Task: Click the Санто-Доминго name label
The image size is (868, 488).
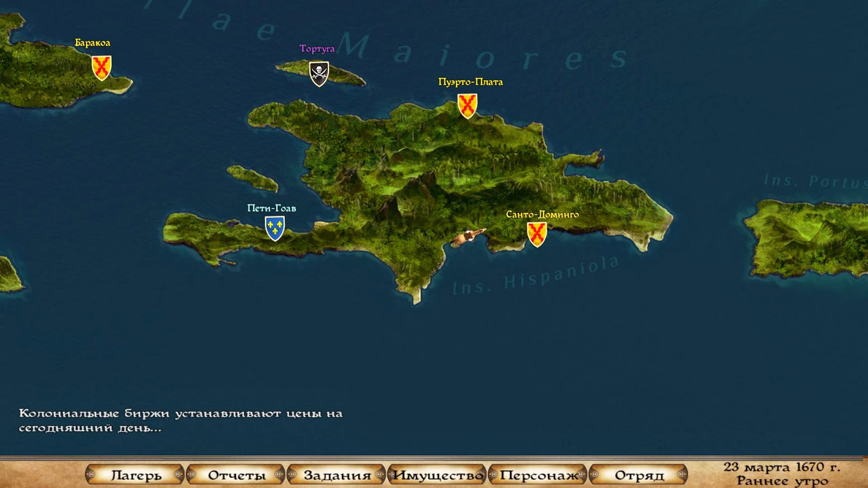Action: tap(542, 214)
